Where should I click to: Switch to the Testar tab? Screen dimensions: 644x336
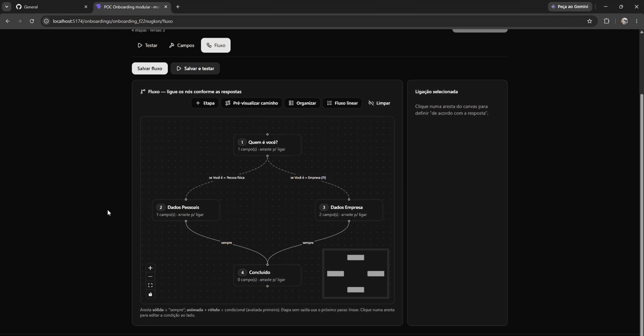click(x=147, y=45)
